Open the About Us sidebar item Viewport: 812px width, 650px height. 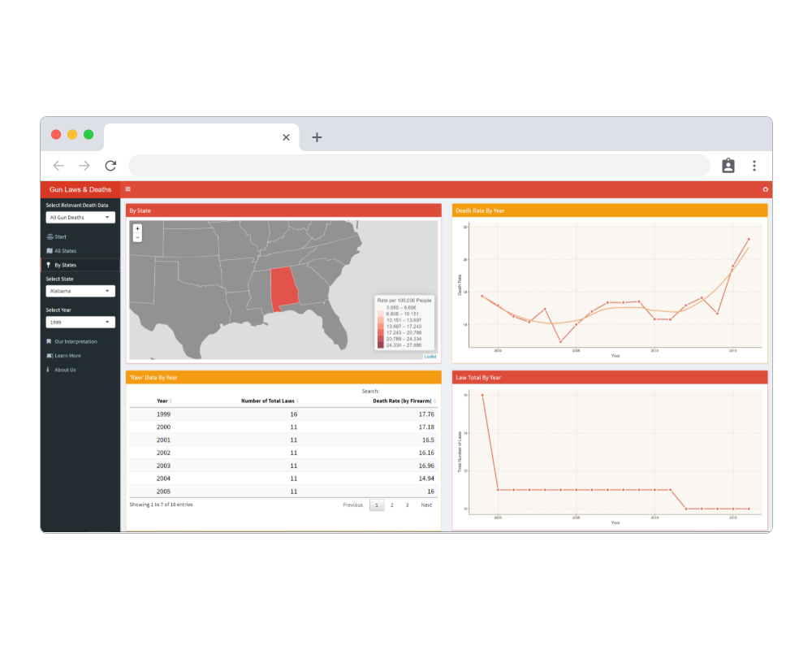65,370
